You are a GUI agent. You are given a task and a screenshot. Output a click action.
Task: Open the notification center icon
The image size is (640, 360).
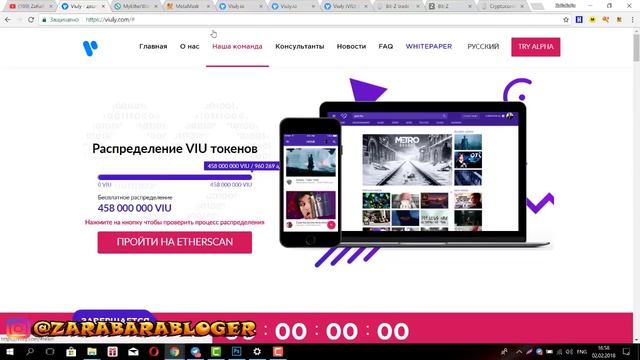(x=626, y=351)
